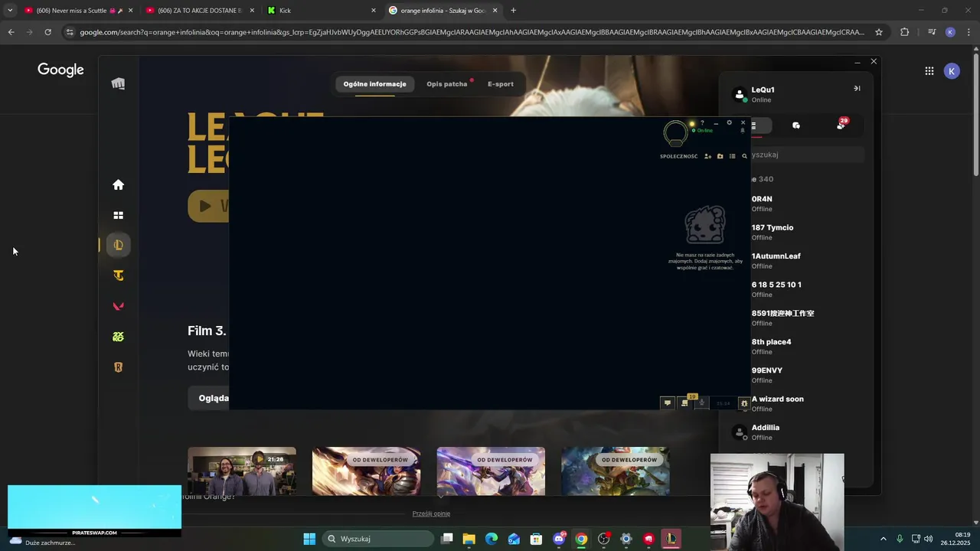
Task: Click Chrome address bar URL
Action: tap(472, 32)
